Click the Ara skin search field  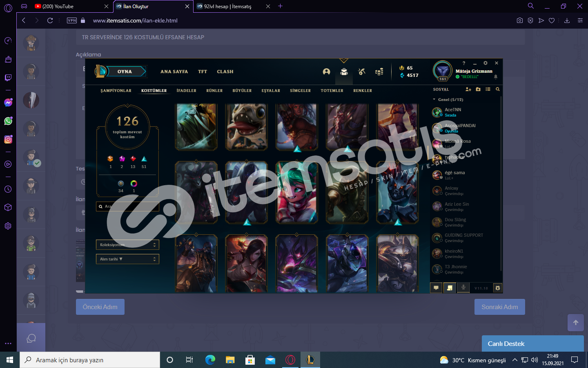point(127,206)
